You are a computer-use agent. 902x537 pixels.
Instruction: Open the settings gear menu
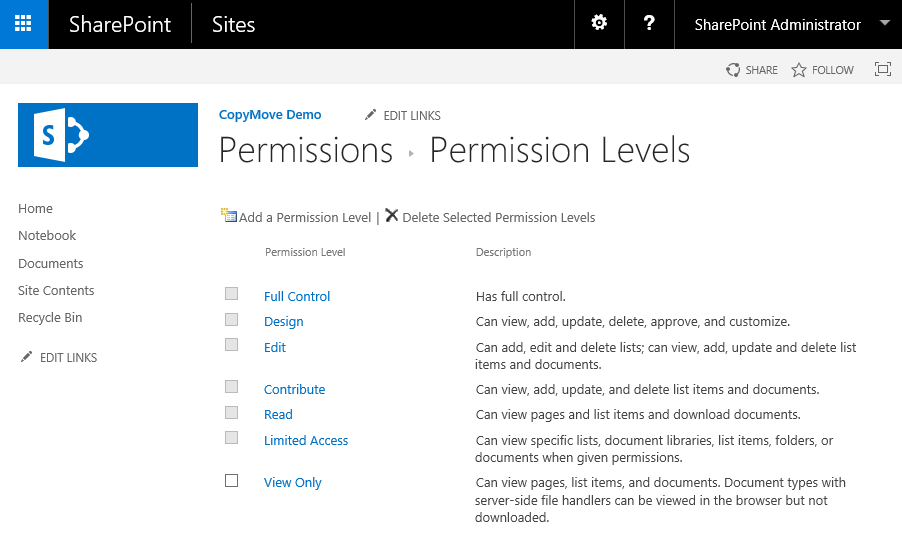599,24
